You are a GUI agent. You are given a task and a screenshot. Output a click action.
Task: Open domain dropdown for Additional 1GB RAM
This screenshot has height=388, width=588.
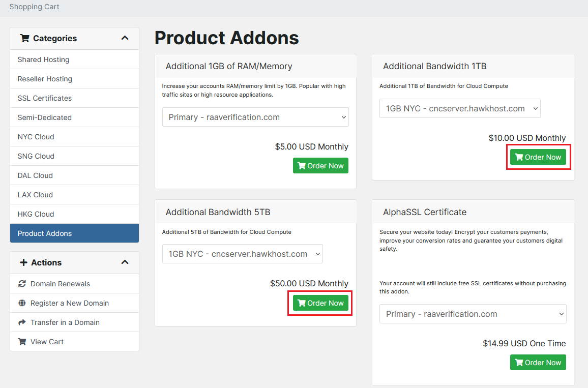[x=255, y=117]
